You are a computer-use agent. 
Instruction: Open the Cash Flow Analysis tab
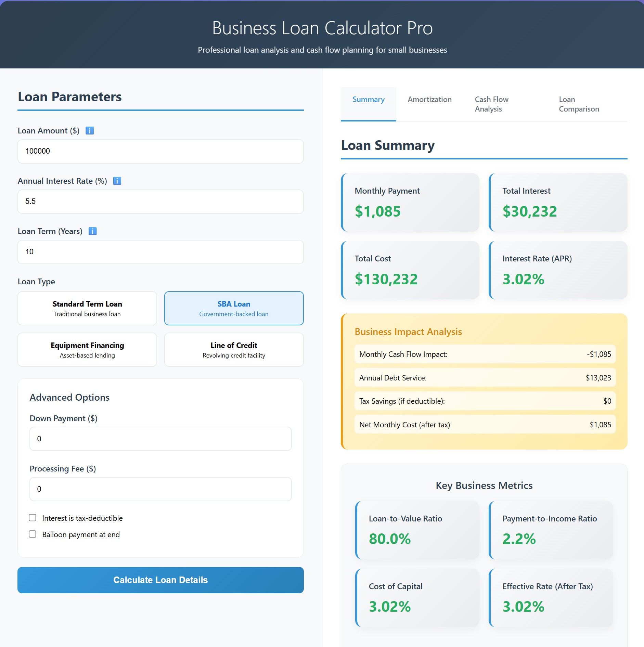click(x=491, y=104)
